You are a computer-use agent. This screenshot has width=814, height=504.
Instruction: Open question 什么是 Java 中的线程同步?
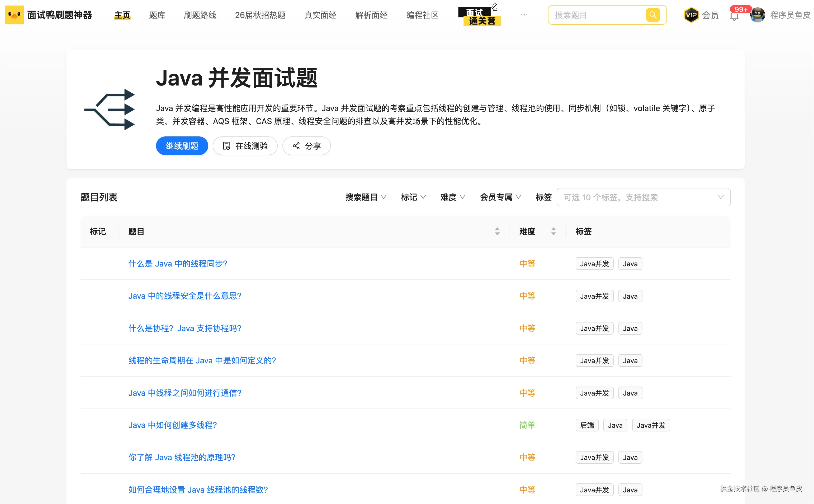pos(178,264)
